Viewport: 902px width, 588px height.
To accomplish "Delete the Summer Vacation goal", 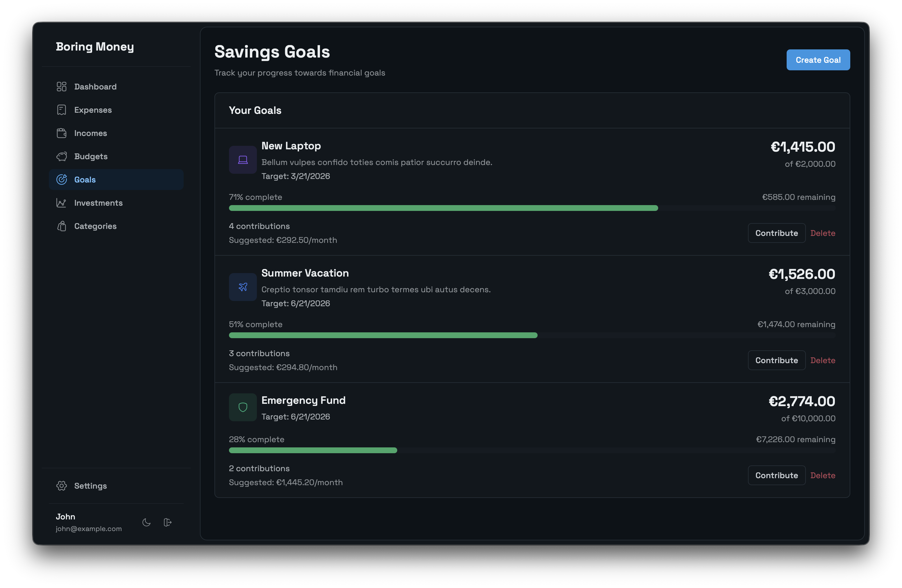I will [x=822, y=360].
